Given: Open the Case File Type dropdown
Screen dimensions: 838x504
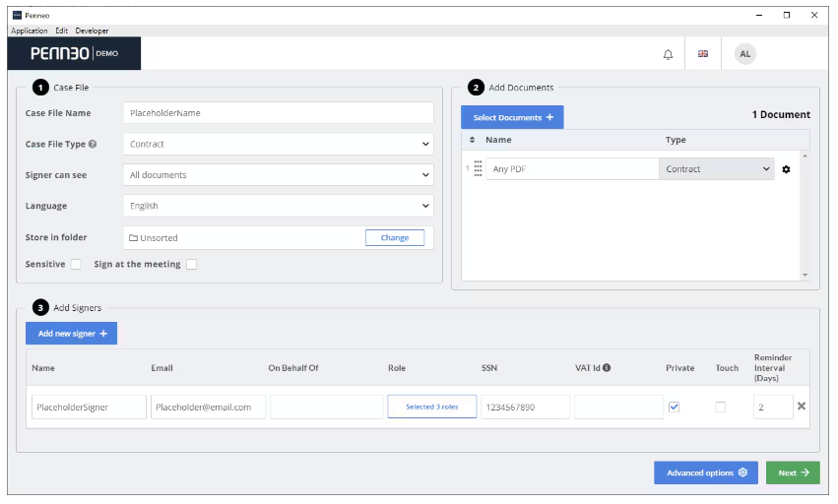Looking at the screenshot, I should click(279, 145).
